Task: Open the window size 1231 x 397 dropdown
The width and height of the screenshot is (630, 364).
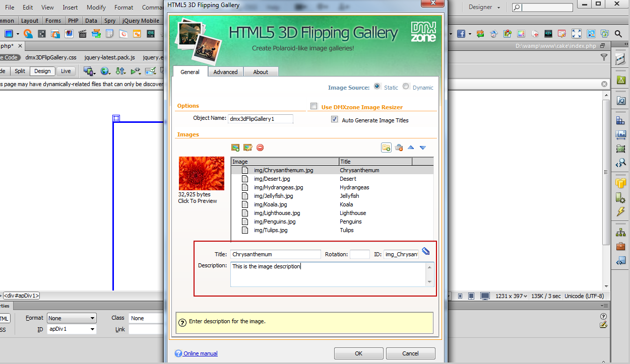Action: tap(512, 296)
